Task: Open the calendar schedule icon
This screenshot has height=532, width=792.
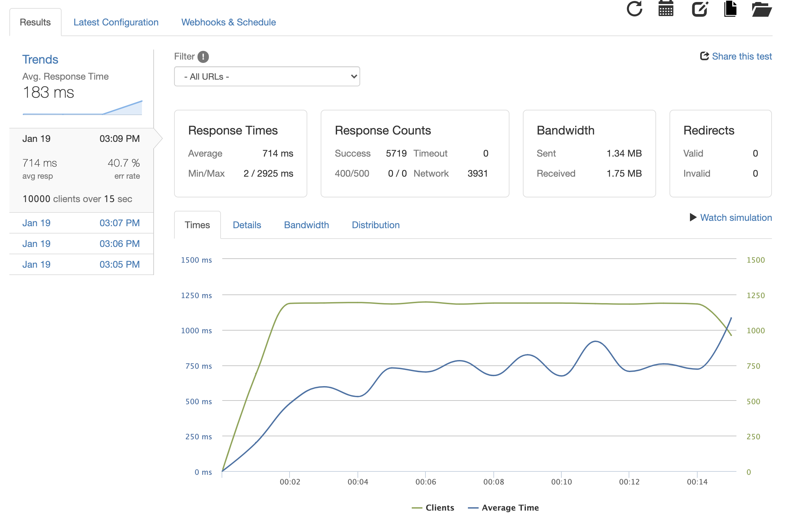Action: 666,8
